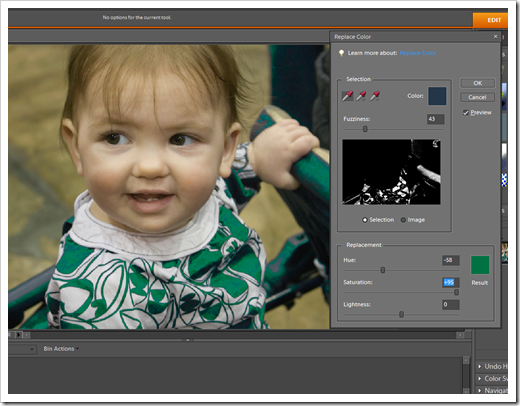
Task: Click the Fuzziness slider handle
Action: [365, 129]
